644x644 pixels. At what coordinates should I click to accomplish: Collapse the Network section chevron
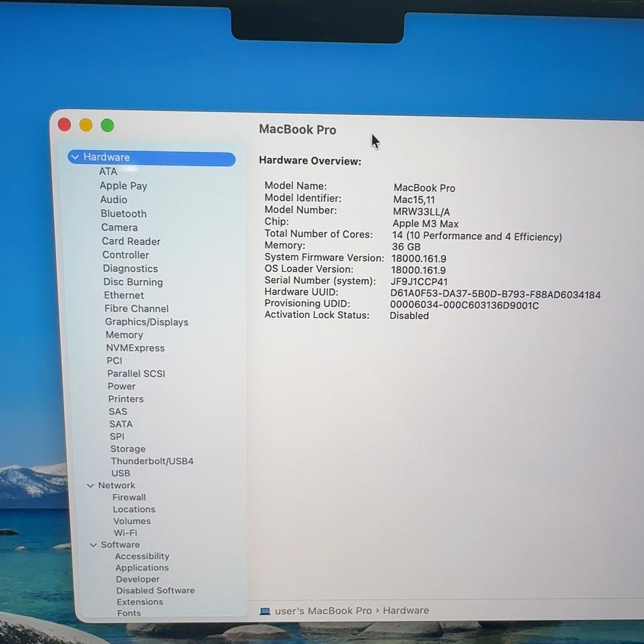(90, 486)
